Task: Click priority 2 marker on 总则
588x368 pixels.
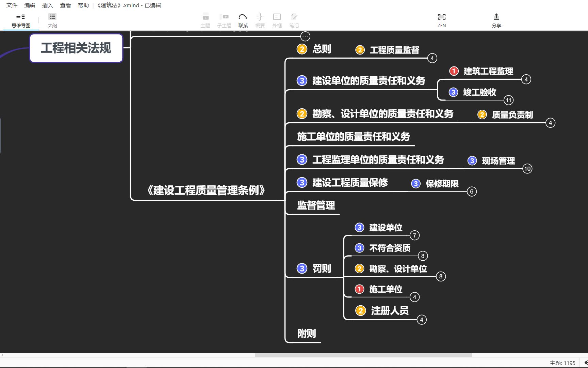Action: (x=302, y=49)
